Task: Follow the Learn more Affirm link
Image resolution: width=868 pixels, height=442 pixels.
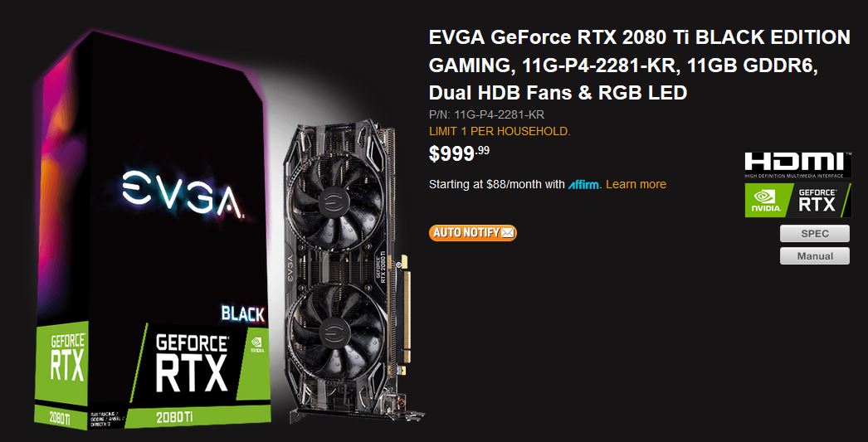Action: (636, 184)
